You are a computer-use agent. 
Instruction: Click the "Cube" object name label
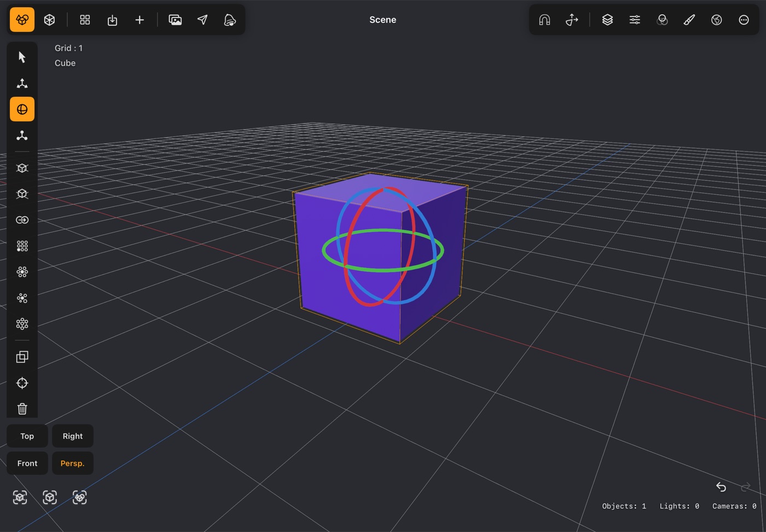click(x=65, y=63)
